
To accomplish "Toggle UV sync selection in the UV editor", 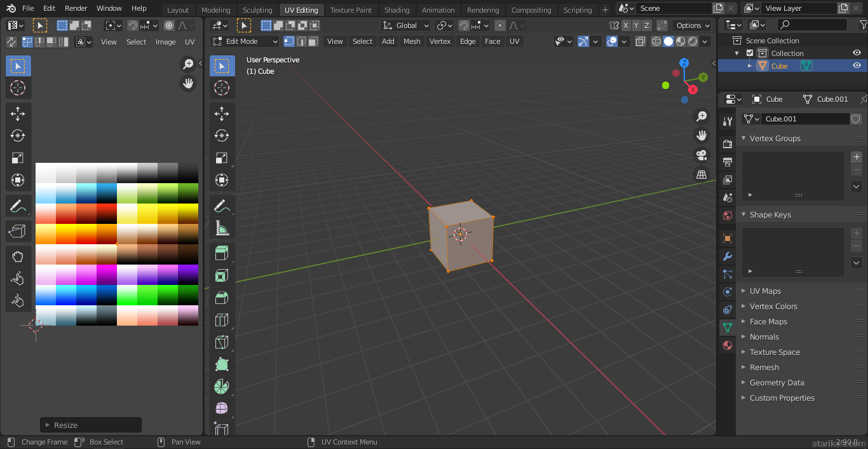I will point(11,42).
